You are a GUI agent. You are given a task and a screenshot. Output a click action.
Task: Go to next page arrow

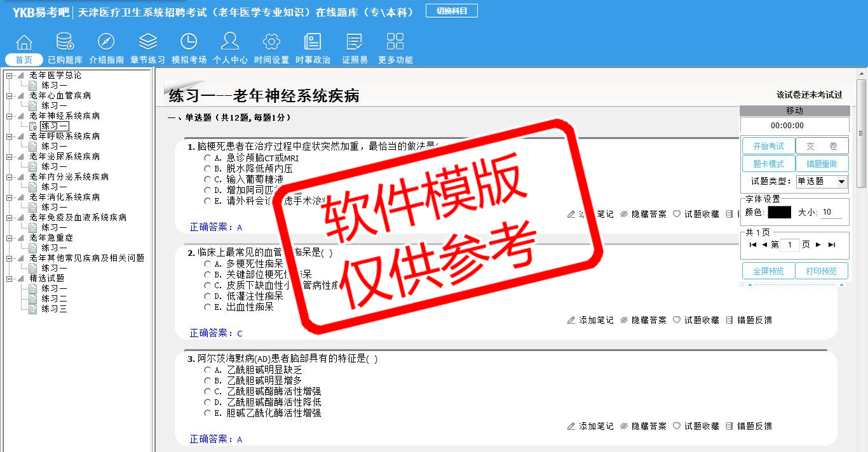(x=818, y=244)
